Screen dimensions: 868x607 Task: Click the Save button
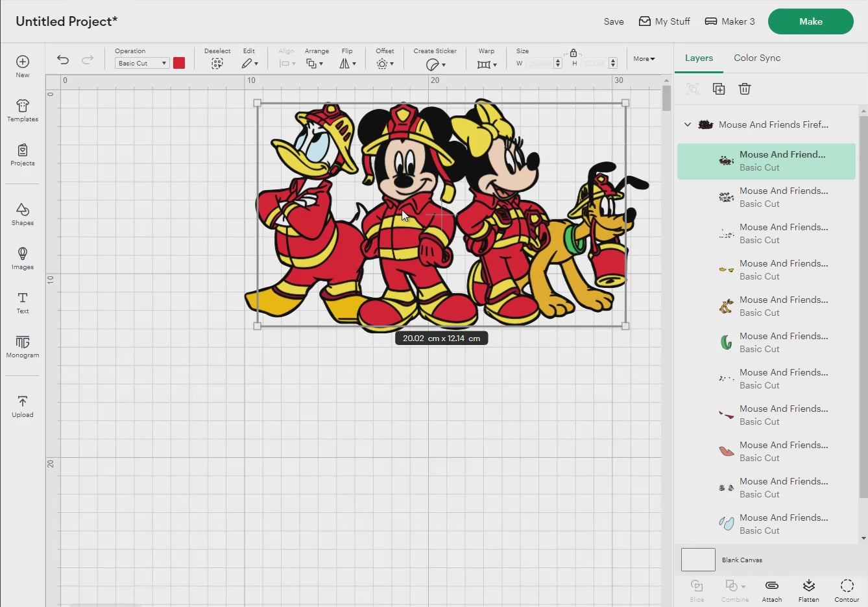coord(614,21)
